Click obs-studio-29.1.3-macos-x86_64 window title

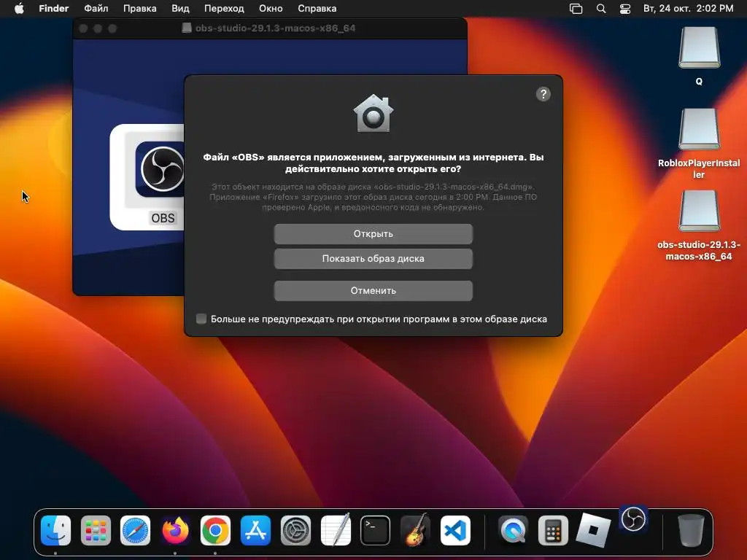pyautogui.click(x=275, y=28)
